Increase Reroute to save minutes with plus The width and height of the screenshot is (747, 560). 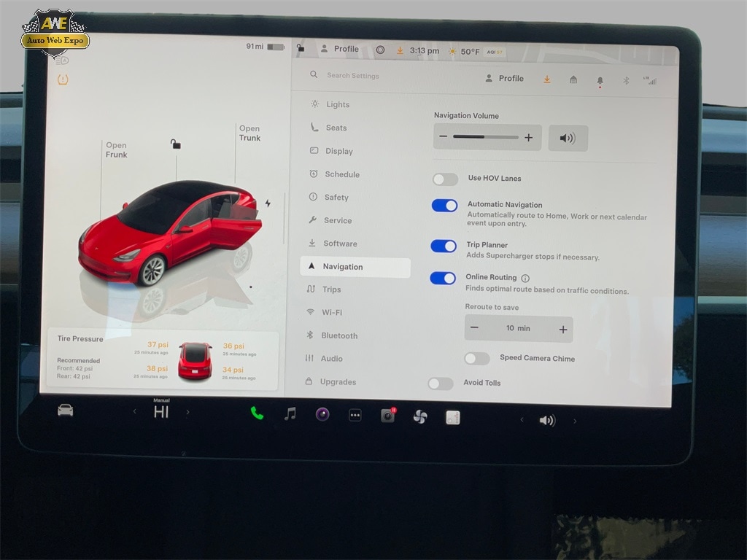coord(562,330)
